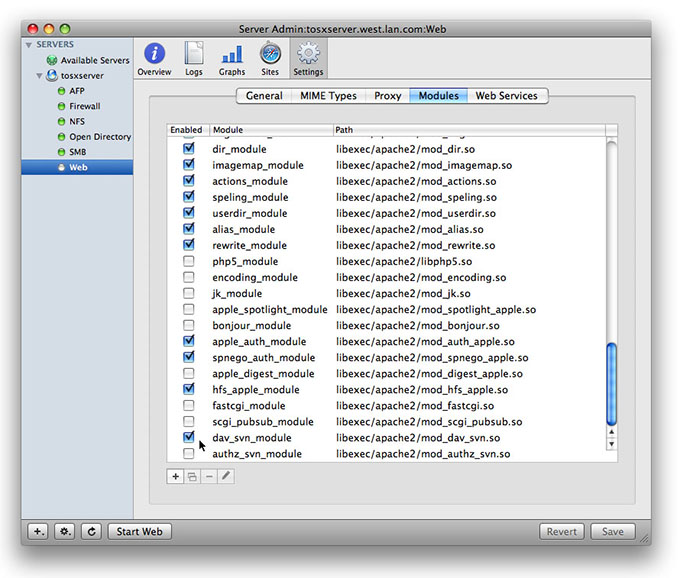This screenshot has width=680, height=578.
Task: Click path libexec/apache2/mod_jk.so
Action: coord(403,294)
